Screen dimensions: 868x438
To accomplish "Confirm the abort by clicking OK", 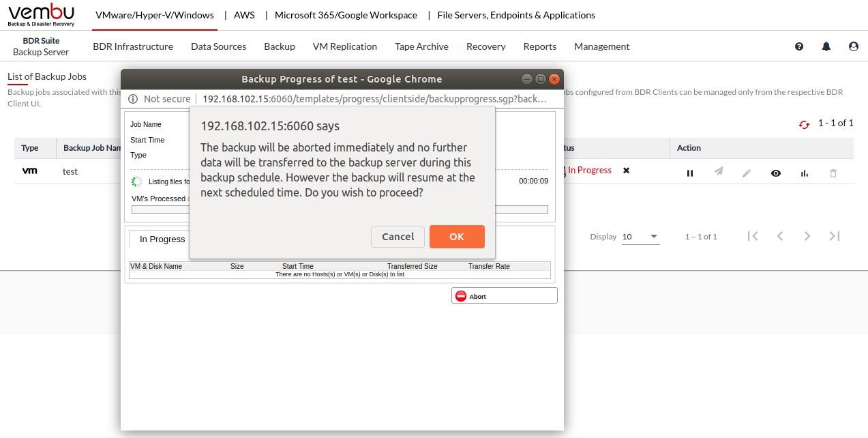I will [x=457, y=237].
